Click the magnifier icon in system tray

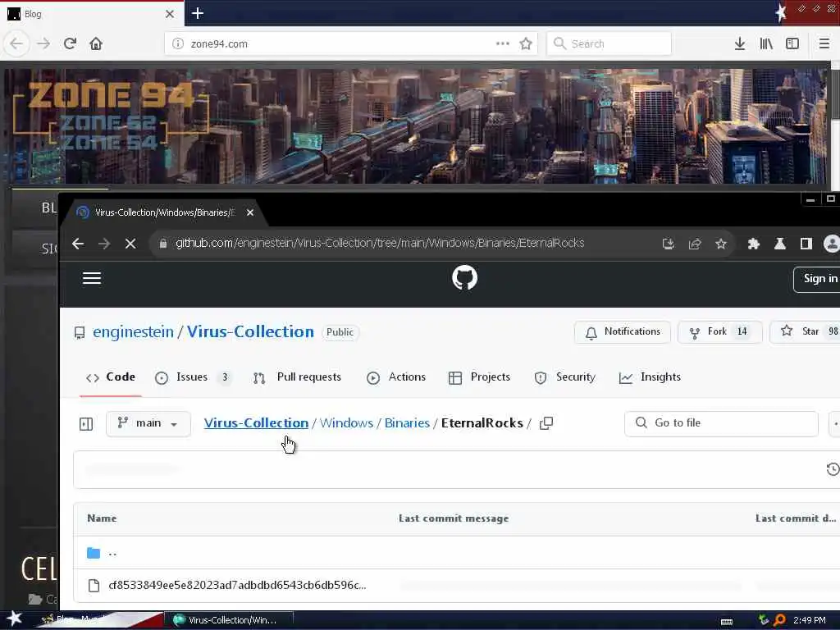780,620
